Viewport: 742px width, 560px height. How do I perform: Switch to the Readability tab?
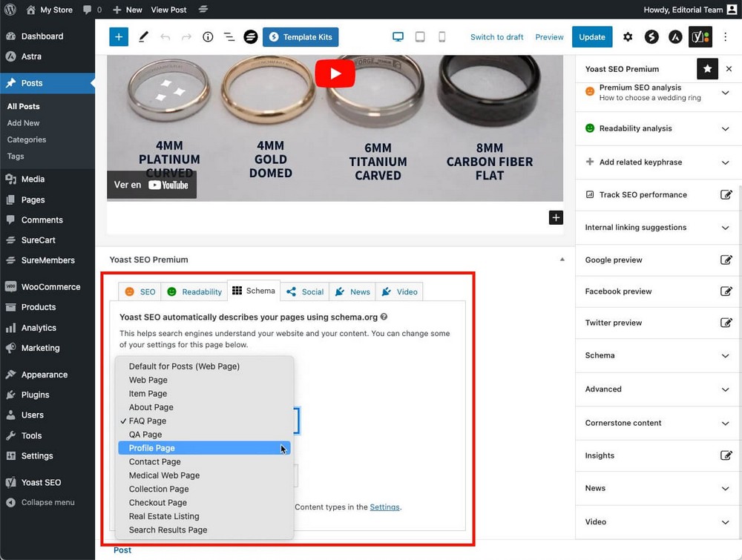pyautogui.click(x=194, y=291)
